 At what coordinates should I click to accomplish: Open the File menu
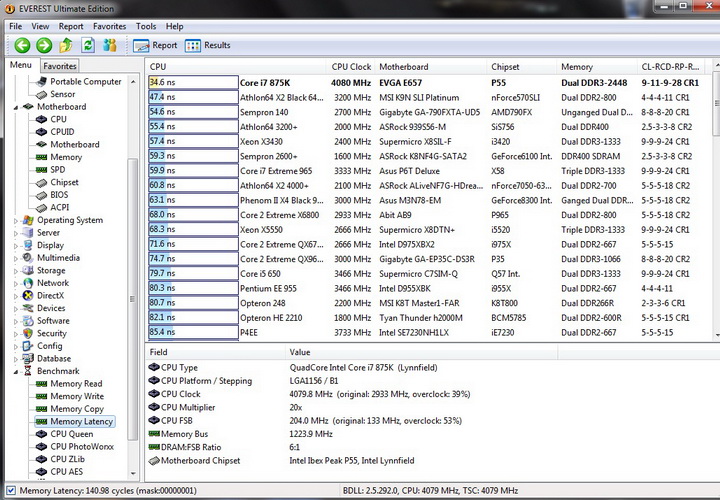[x=16, y=26]
